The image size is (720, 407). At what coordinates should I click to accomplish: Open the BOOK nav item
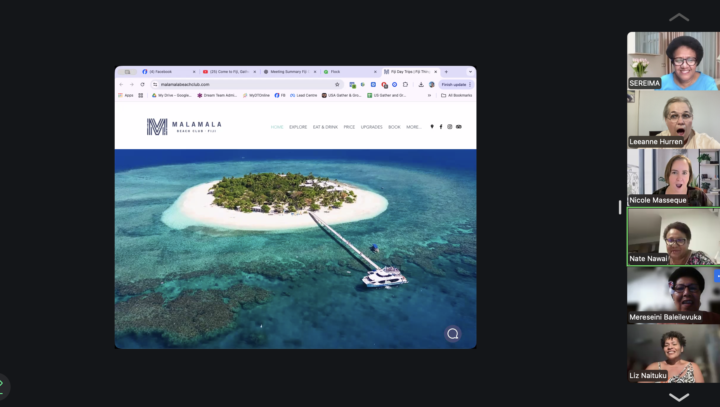pos(394,127)
